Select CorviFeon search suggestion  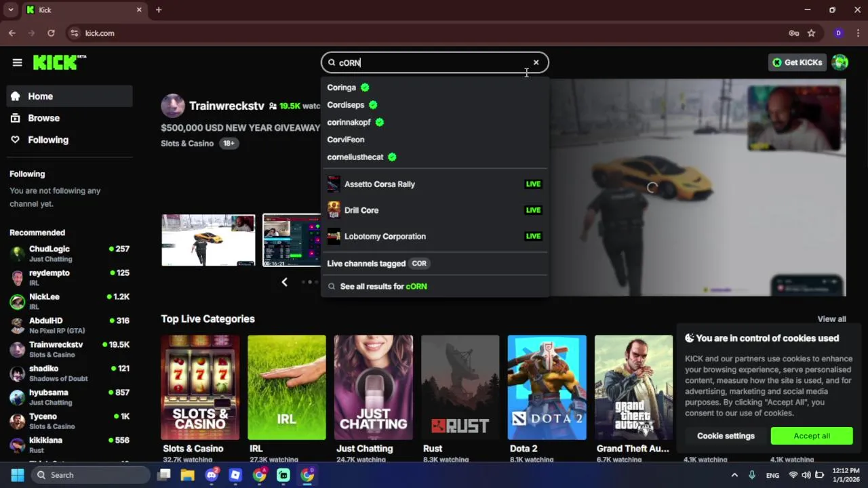[x=435, y=140]
